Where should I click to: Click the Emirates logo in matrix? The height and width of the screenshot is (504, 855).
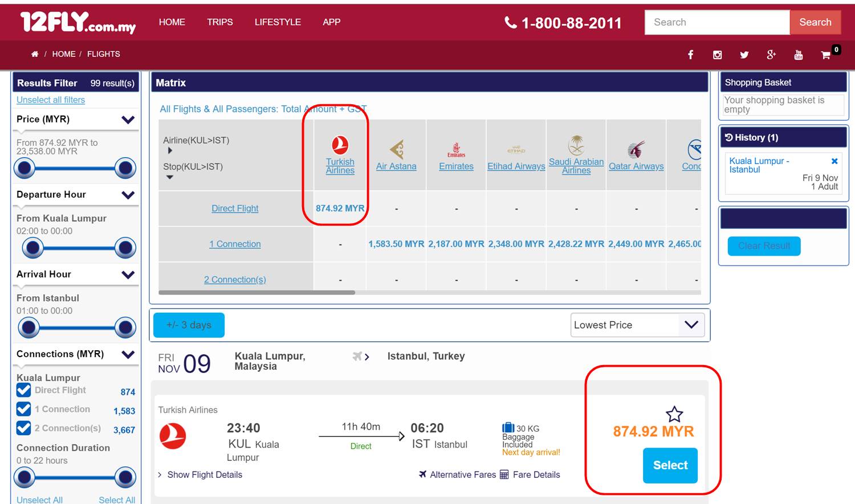click(456, 150)
